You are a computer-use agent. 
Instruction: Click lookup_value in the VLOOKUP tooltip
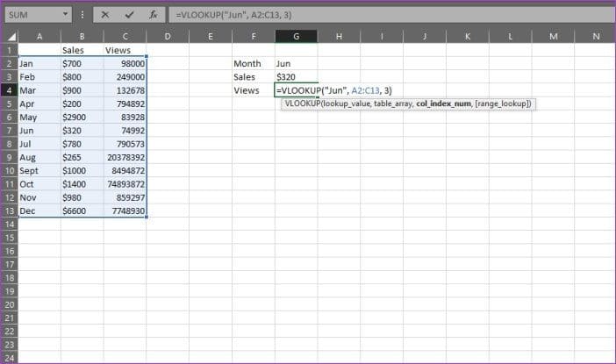(346, 103)
